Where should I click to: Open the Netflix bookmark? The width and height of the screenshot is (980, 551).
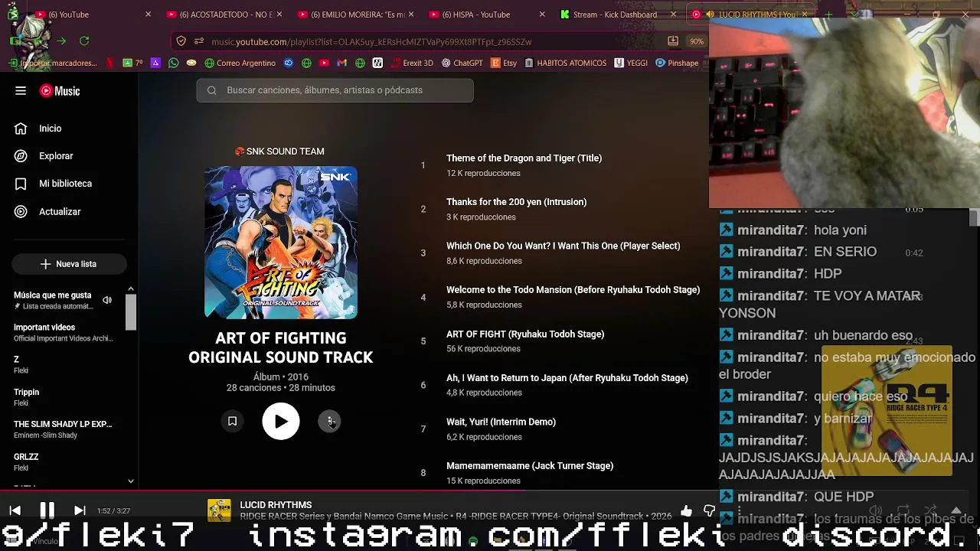[x=111, y=63]
